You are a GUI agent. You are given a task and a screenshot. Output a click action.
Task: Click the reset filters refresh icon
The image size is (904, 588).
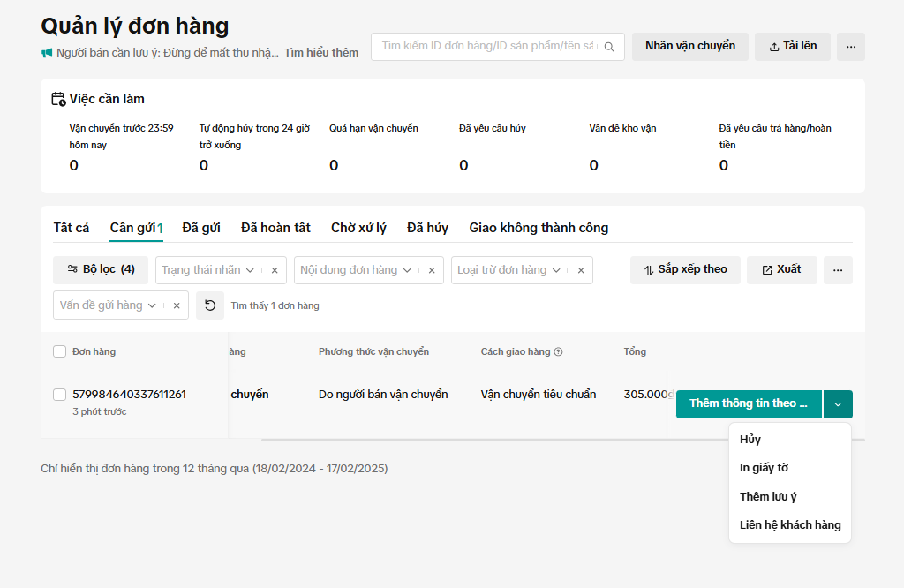coord(210,305)
